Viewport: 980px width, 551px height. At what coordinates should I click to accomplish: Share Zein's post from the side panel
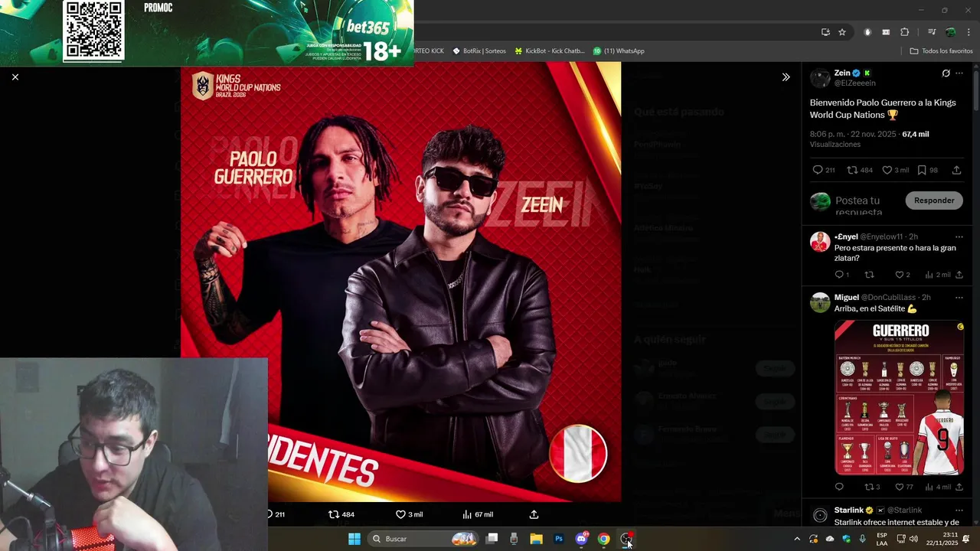(x=957, y=170)
